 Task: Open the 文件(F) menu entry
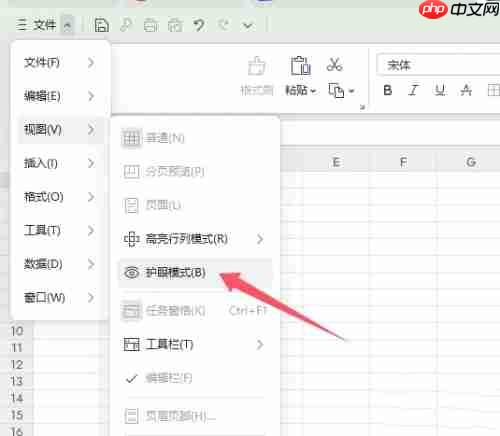point(60,62)
